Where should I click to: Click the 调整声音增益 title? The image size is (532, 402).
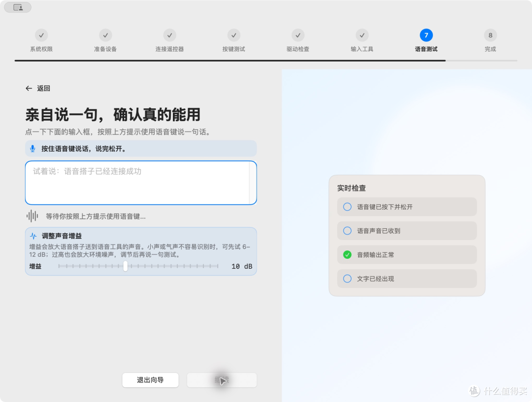(x=62, y=236)
